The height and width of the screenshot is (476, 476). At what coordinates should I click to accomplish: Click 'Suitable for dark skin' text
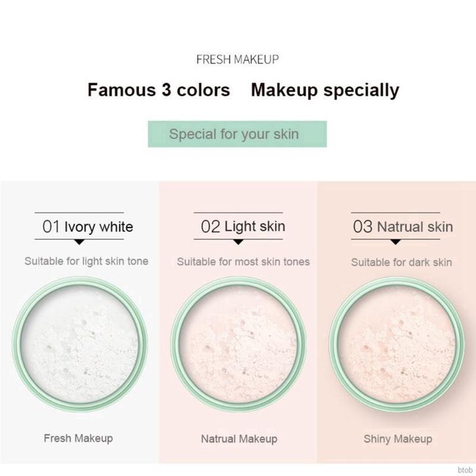402,262
